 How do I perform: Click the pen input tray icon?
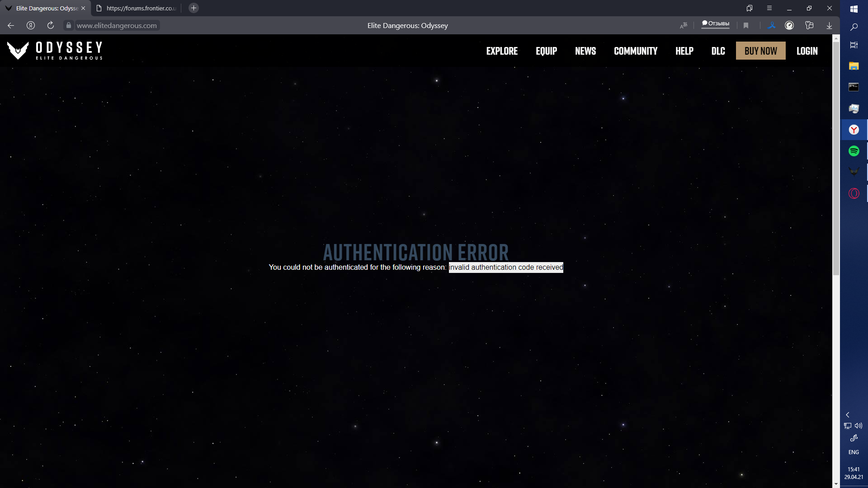coord(854,438)
